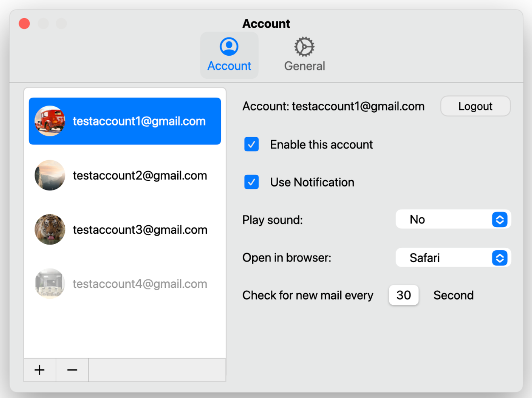
Task: Remove selected account with minus button
Action: point(72,370)
